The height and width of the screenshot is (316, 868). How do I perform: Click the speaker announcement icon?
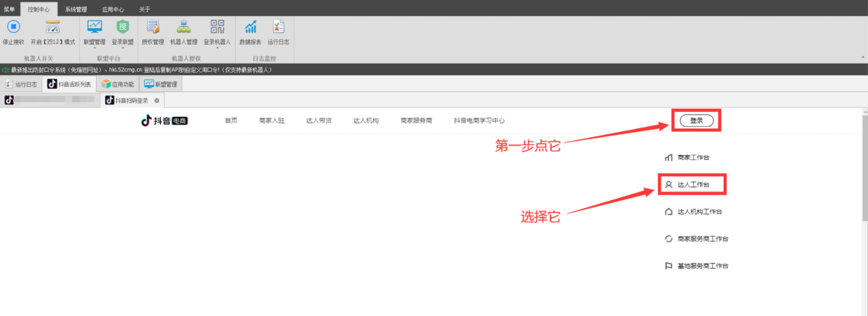click(x=5, y=70)
